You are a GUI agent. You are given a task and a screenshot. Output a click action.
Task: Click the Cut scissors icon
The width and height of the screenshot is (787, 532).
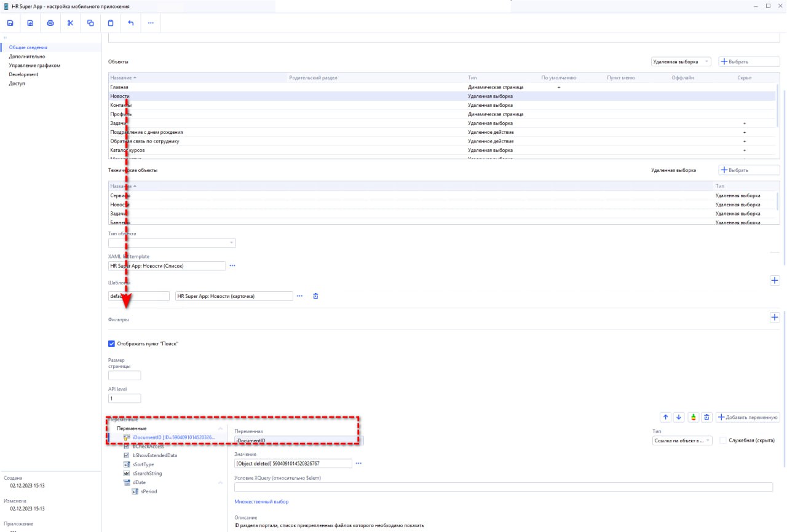pyautogui.click(x=70, y=23)
